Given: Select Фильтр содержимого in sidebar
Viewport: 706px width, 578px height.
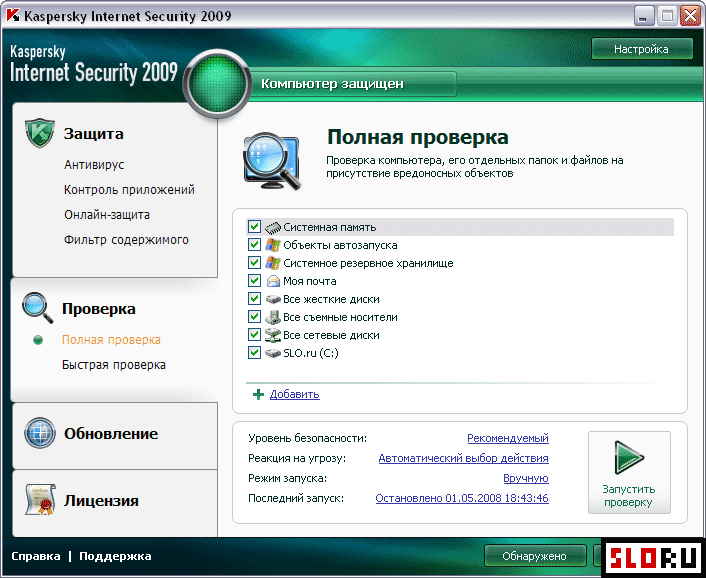Looking at the screenshot, I should pyautogui.click(x=126, y=240).
